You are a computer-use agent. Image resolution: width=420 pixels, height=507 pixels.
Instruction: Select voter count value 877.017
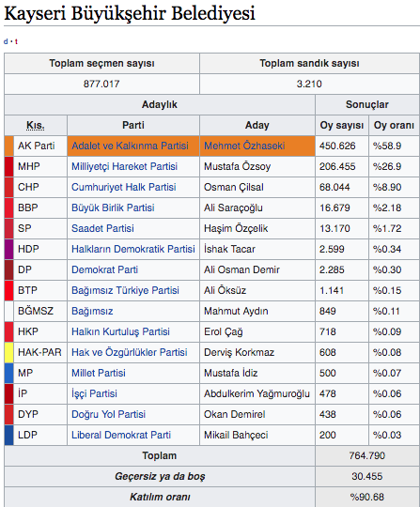pos(101,84)
